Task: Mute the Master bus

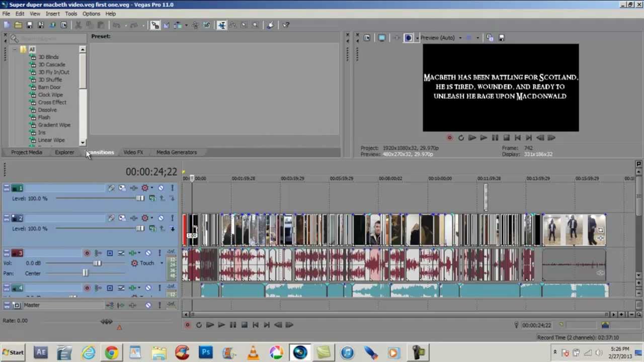Action: [x=148, y=305]
